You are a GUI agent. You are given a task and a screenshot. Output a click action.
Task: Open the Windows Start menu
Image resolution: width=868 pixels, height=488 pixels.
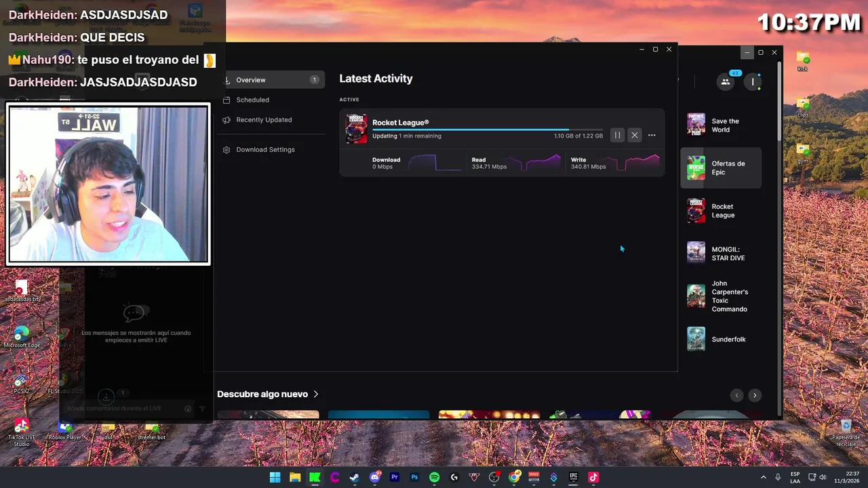[x=275, y=477]
